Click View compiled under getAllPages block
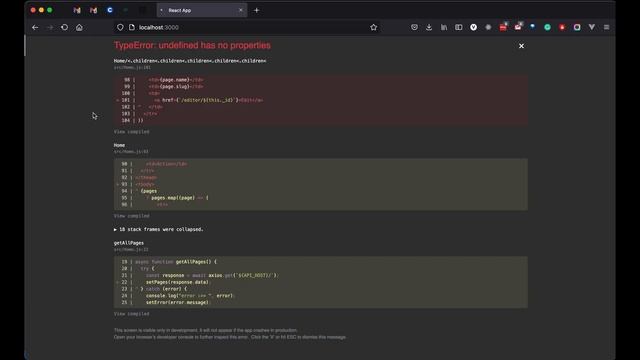The height and width of the screenshot is (360, 640). 131,314
